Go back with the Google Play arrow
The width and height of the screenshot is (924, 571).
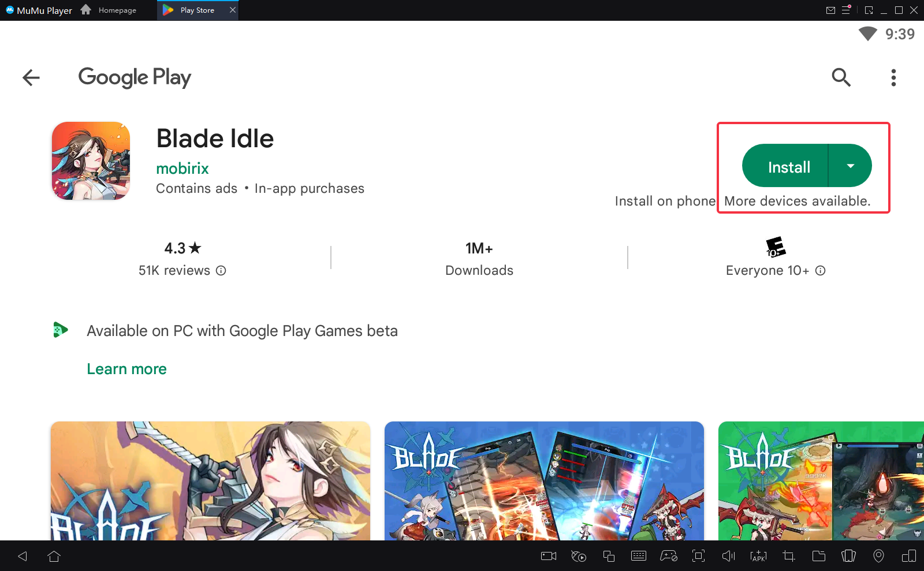(31, 77)
